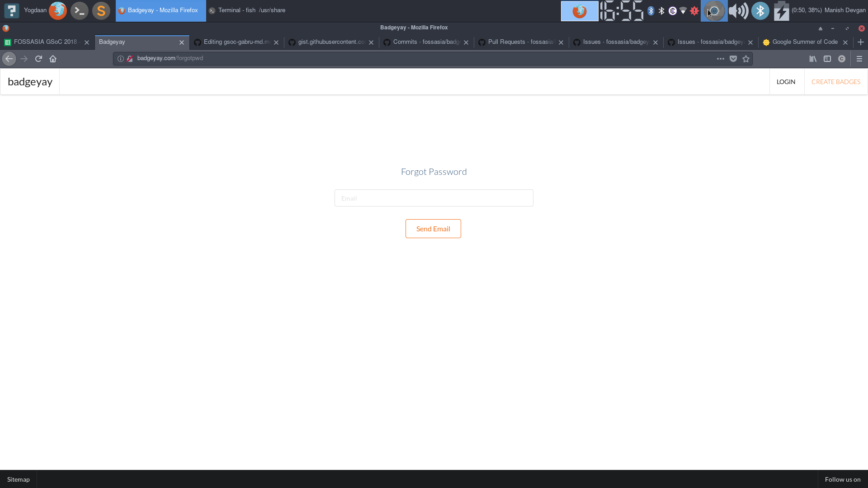Open the battery power indicator

click(781, 11)
